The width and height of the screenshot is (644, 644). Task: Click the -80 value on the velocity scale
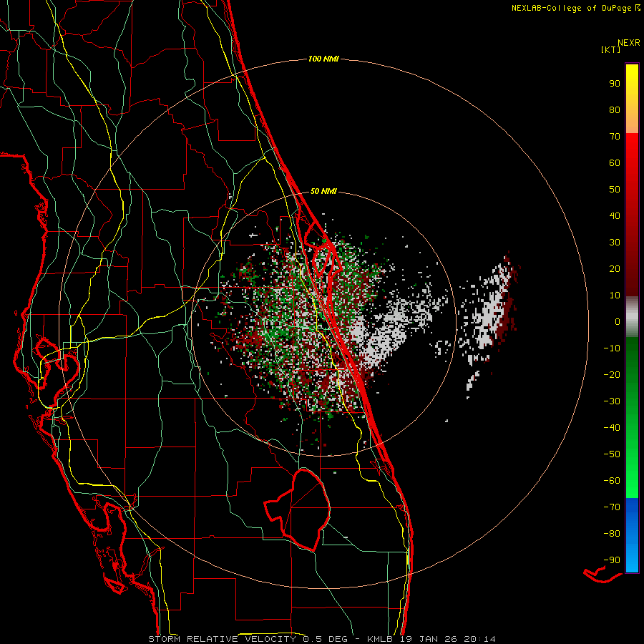point(612,534)
